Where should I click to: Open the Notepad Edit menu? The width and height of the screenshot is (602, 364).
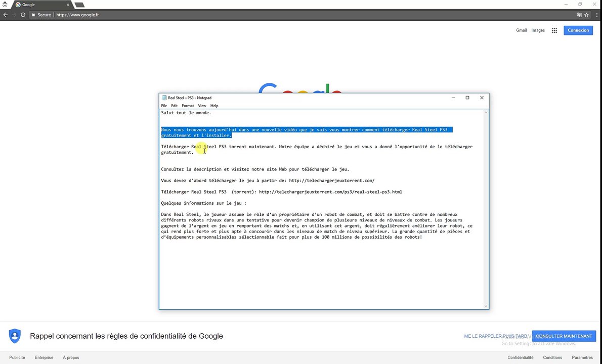click(x=175, y=106)
